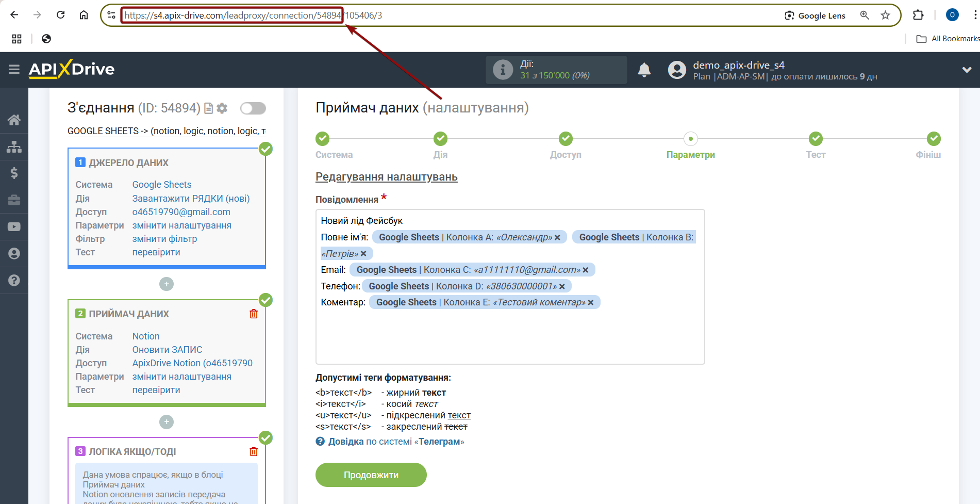The width and height of the screenshot is (980, 504).
Task: Go to 'Фініш' step
Action: (x=934, y=138)
